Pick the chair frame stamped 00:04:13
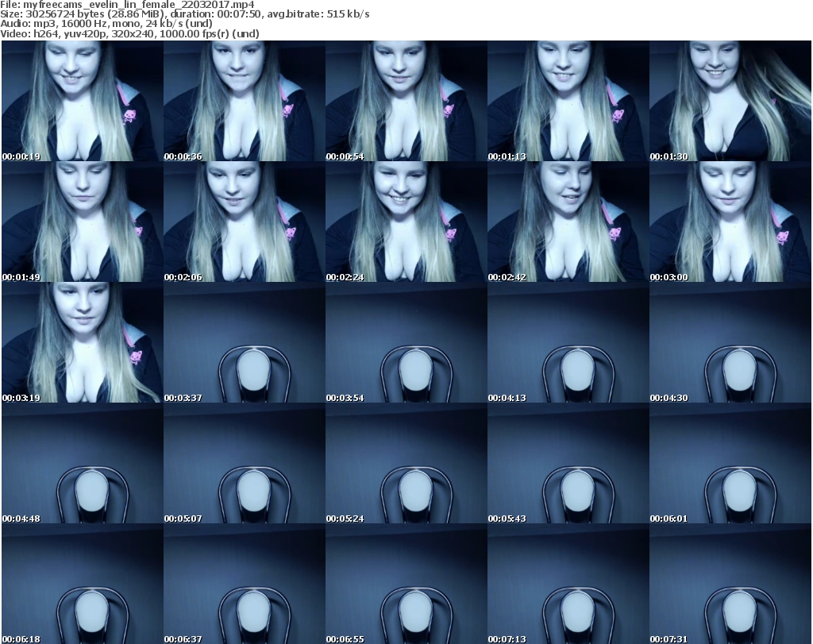The width and height of the screenshot is (813, 644). (568, 343)
